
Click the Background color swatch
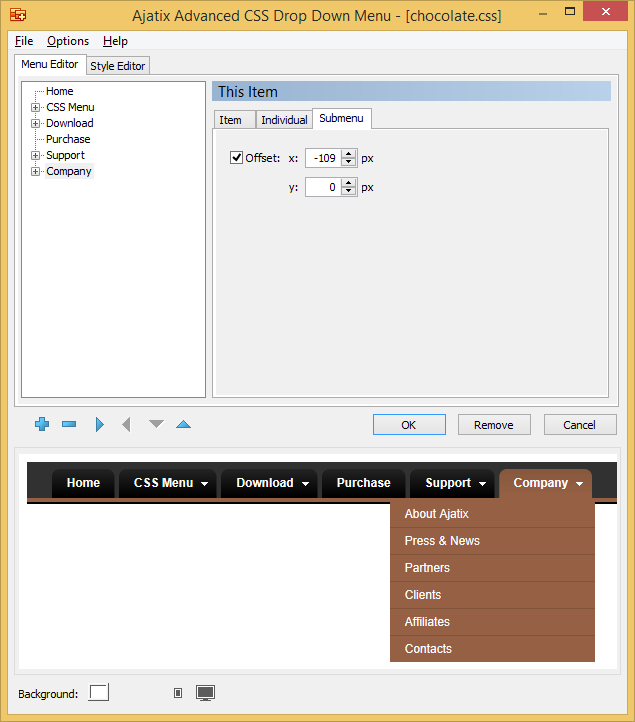pyautogui.click(x=99, y=693)
